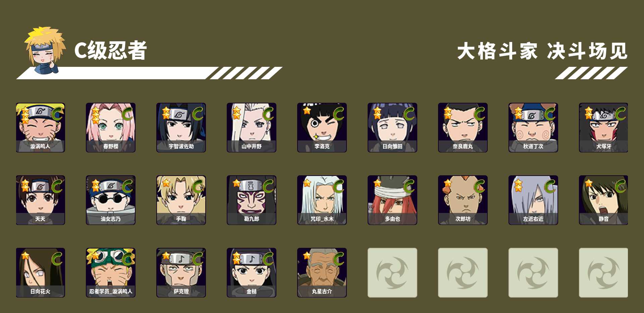
Task: Pick the 宇智波佐助 ninja avatar
Action: (x=181, y=128)
